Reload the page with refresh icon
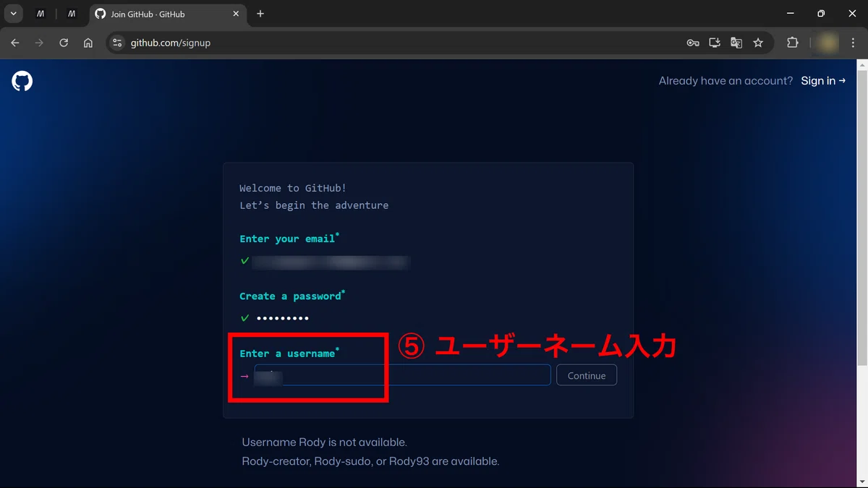Viewport: 868px width, 488px height. 64,43
